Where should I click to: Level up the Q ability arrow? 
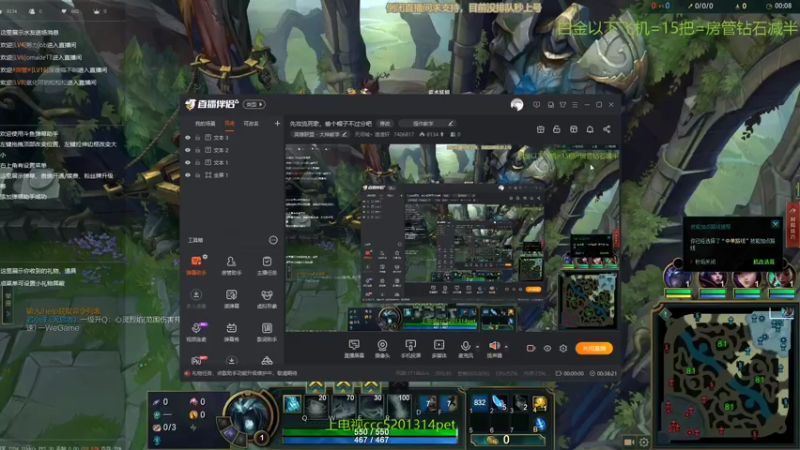coord(316,385)
